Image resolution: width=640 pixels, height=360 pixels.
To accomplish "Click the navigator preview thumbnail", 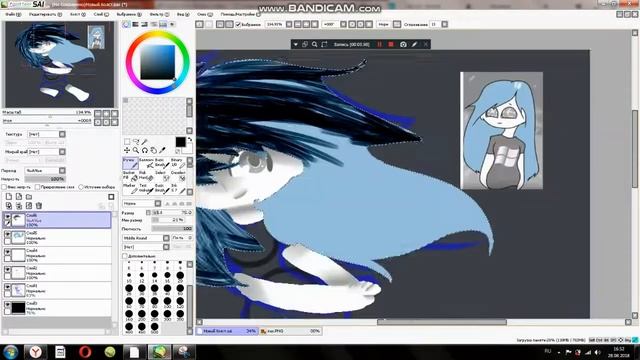I will [x=60, y=64].
